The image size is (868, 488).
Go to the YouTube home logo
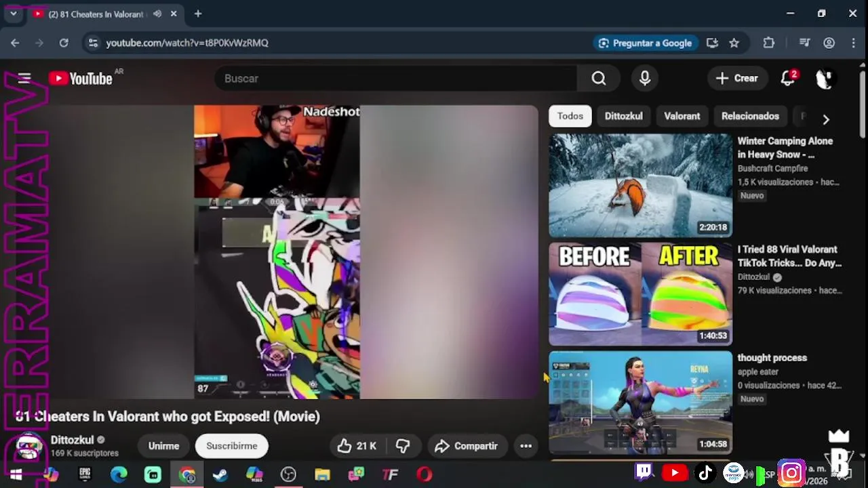(x=81, y=79)
